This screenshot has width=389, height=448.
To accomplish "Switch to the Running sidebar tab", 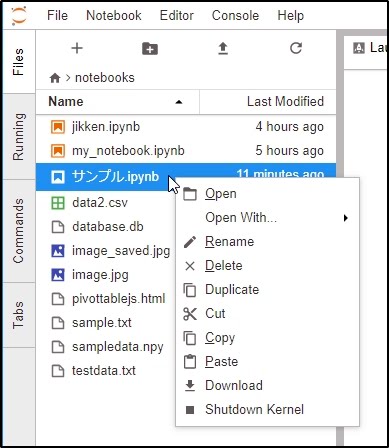I will pos(19,136).
